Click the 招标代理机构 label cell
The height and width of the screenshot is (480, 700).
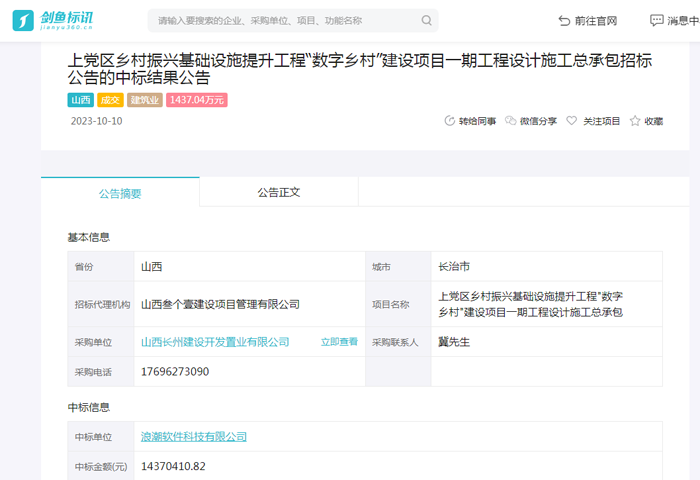click(x=101, y=304)
